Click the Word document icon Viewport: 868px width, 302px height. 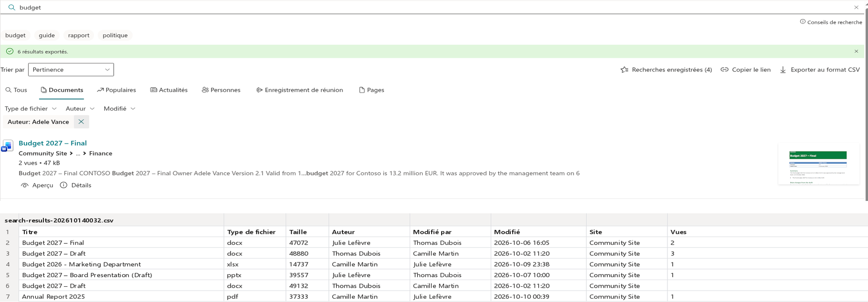click(7, 146)
